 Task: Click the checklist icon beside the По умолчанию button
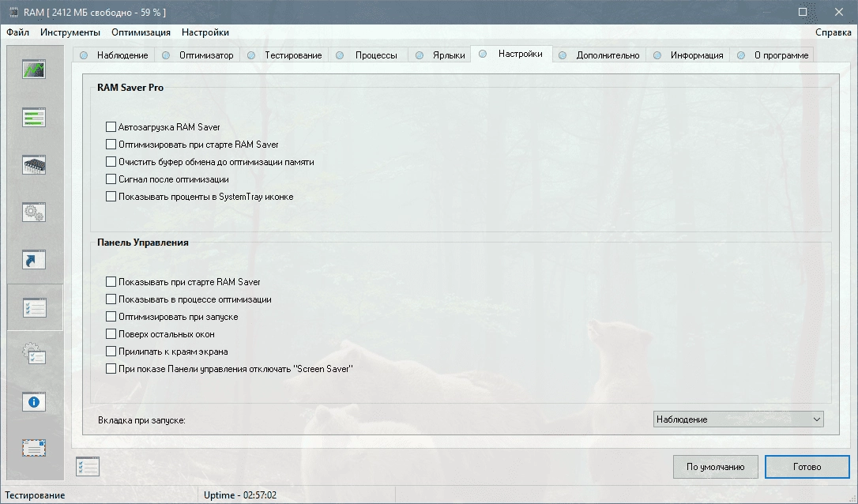pos(88,466)
